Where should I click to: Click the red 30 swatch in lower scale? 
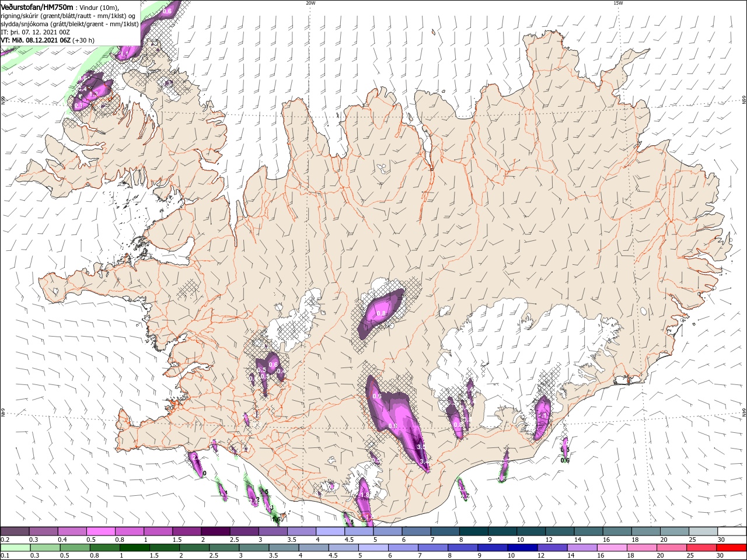click(x=732, y=548)
